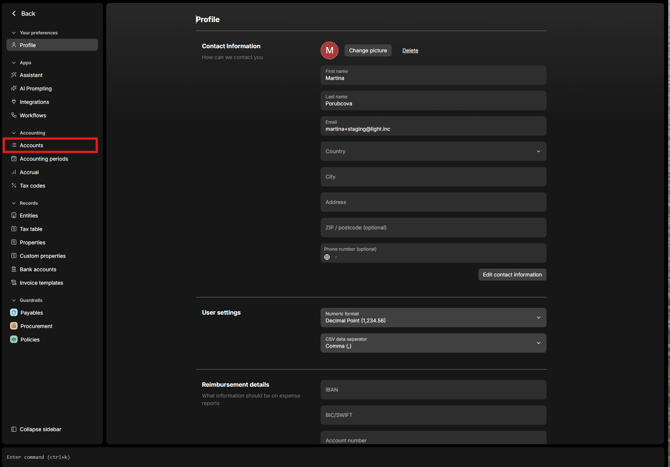Click the Delete picture link
Viewport: 670px width, 467px height.
pos(410,50)
